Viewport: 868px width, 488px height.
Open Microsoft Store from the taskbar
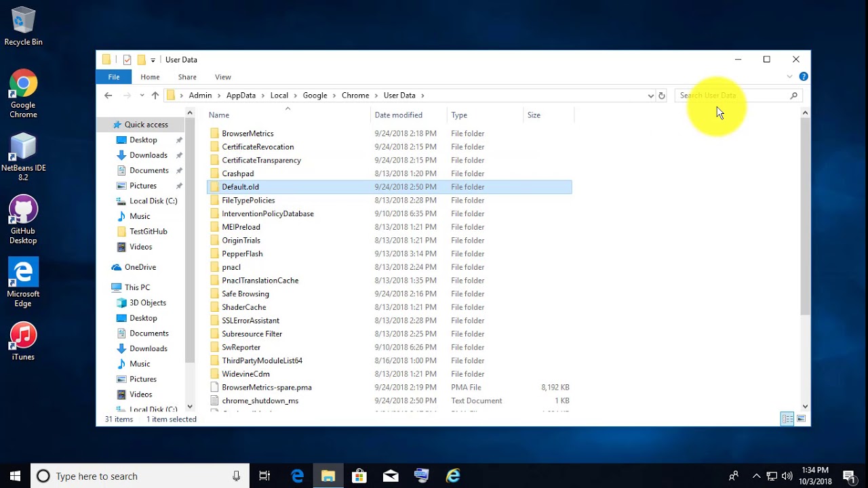[359, 476]
